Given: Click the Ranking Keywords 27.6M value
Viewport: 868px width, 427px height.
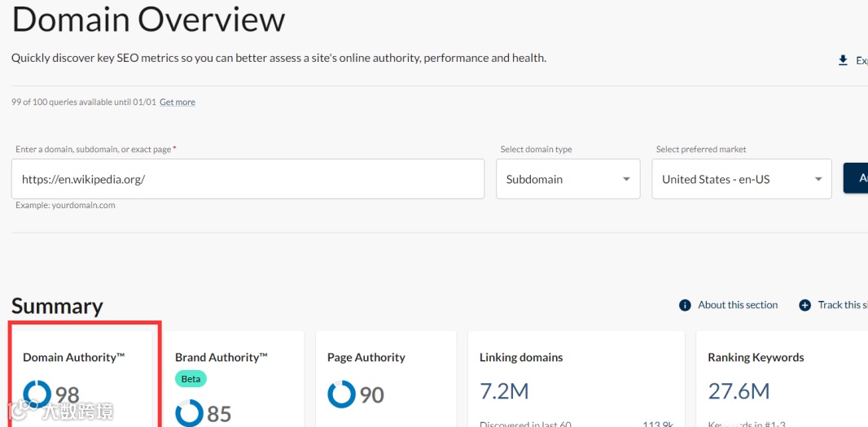Looking at the screenshot, I should pos(739,391).
